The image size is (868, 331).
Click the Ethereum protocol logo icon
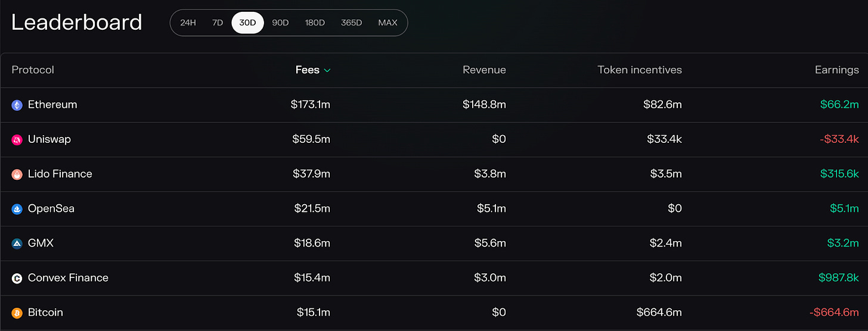pyautogui.click(x=17, y=105)
